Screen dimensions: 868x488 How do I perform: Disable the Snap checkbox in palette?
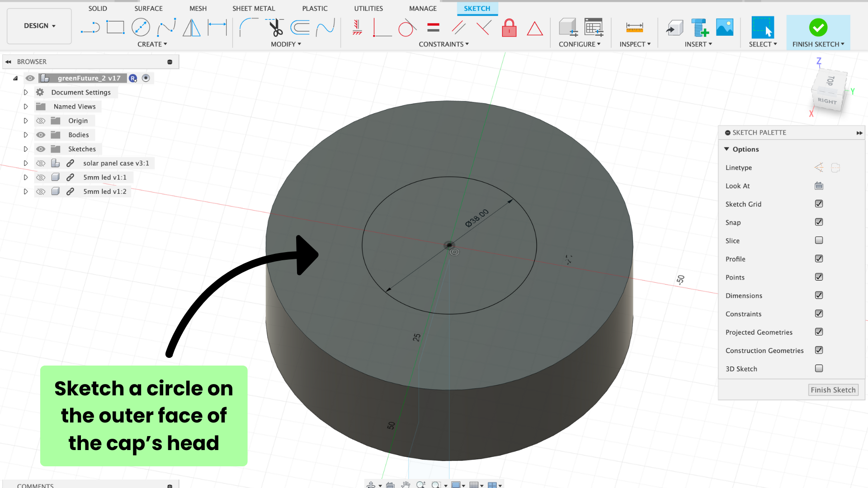(819, 222)
